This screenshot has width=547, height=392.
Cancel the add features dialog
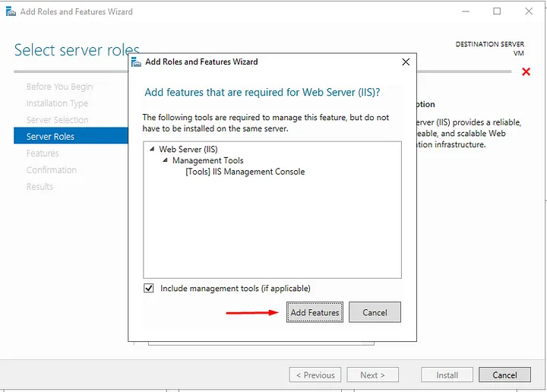(x=375, y=312)
